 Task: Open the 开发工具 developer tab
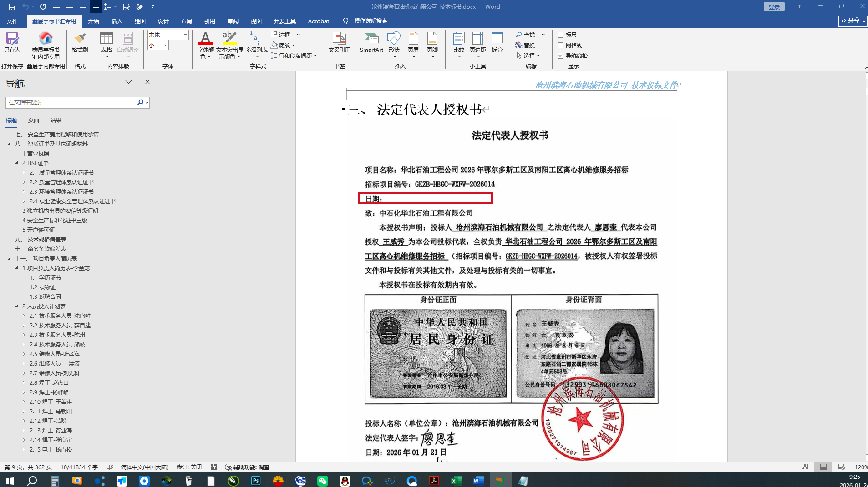click(x=285, y=21)
